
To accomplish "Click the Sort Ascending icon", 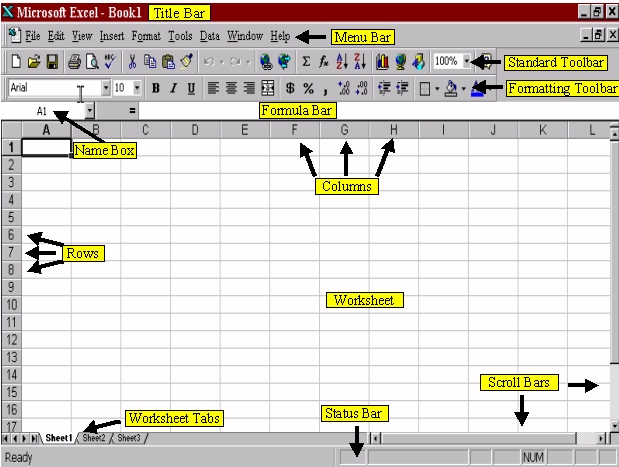I will coord(343,62).
